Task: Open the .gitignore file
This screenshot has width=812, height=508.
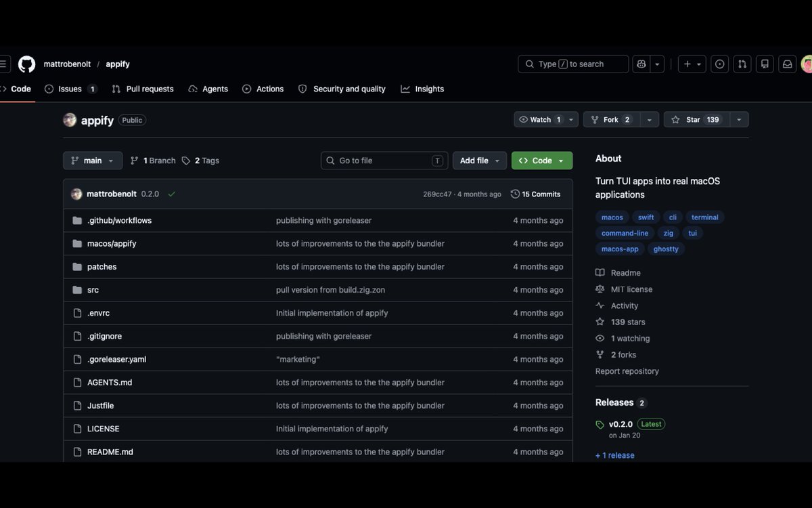Action: pos(104,336)
